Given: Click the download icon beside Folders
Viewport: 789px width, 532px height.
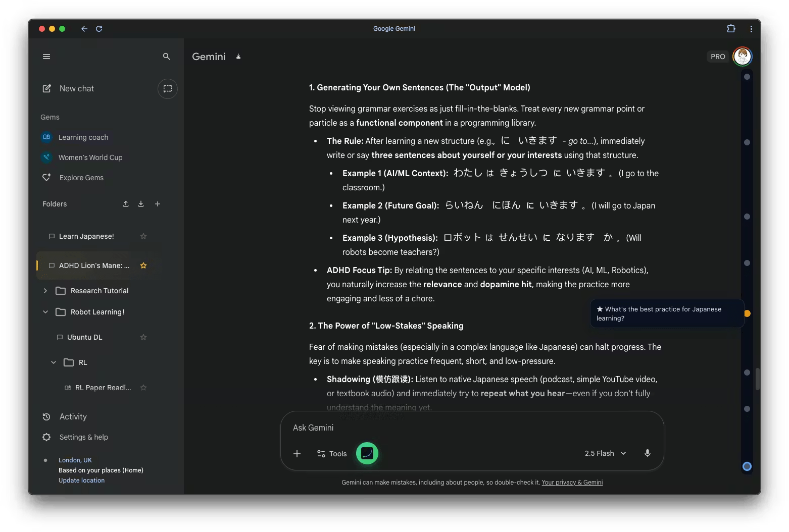Looking at the screenshot, I should [141, 204].
